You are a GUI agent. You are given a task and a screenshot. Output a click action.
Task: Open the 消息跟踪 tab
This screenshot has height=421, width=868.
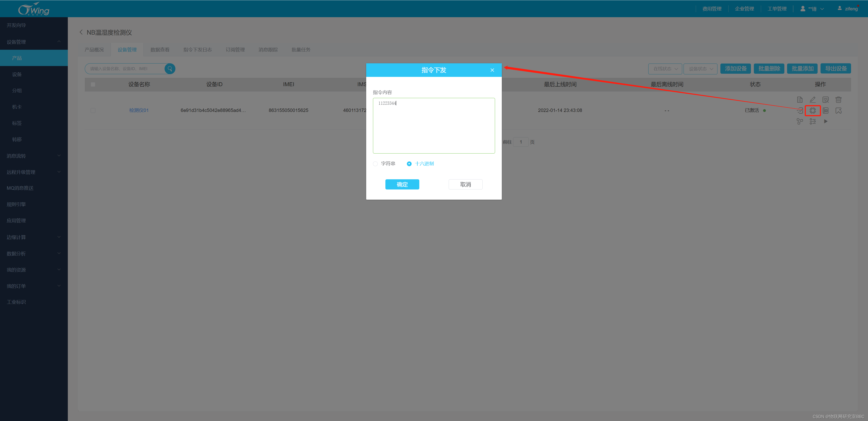(268, 50)
